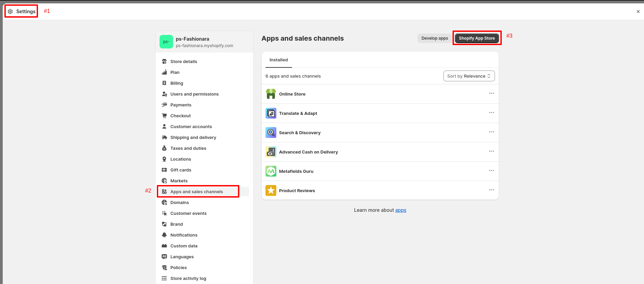Open the Product Reviews app name
644x284 pixels.
297,191
